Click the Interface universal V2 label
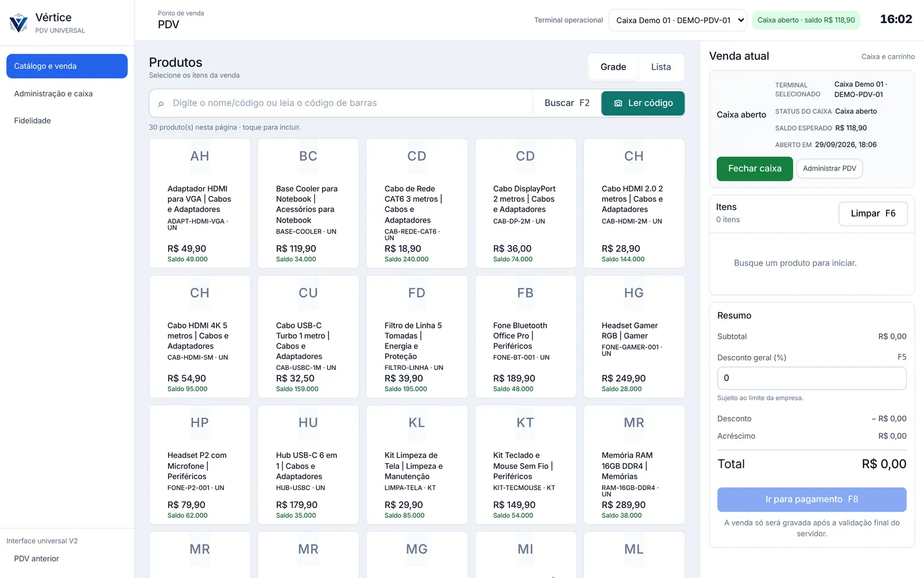The image size is (924, 578). pyautogui.click(x=42, y=541)
